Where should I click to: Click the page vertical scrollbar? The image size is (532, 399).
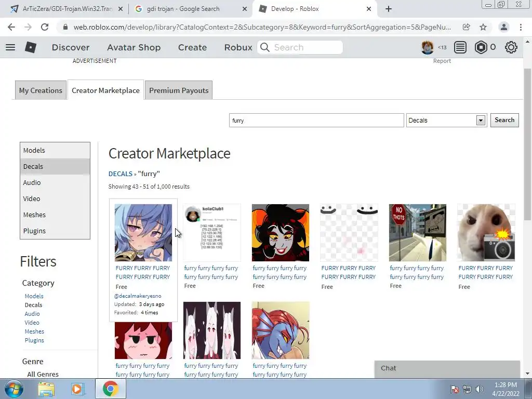[527, 144]
